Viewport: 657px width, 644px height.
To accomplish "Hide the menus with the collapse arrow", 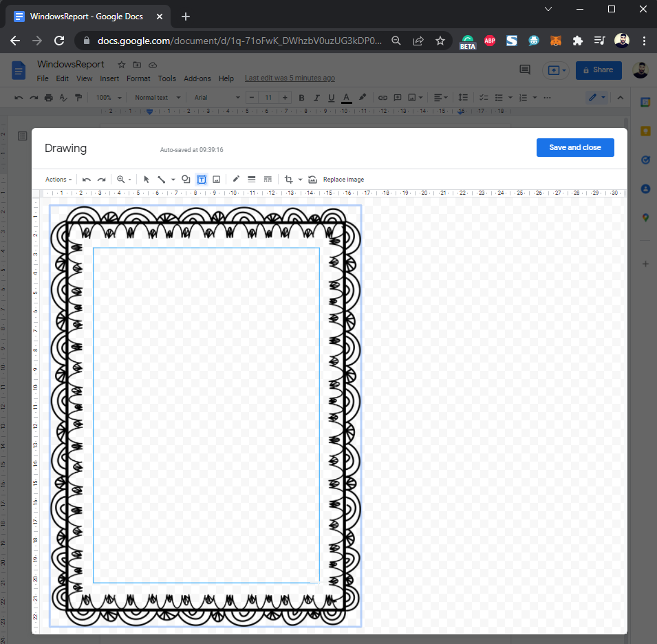I will tap(620, 98).
